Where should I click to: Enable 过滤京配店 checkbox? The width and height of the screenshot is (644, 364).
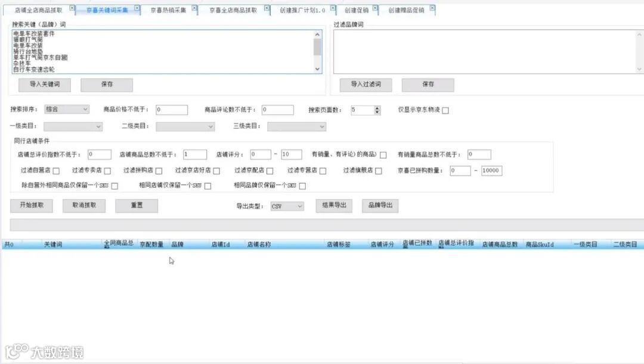(x=270, y=171)
